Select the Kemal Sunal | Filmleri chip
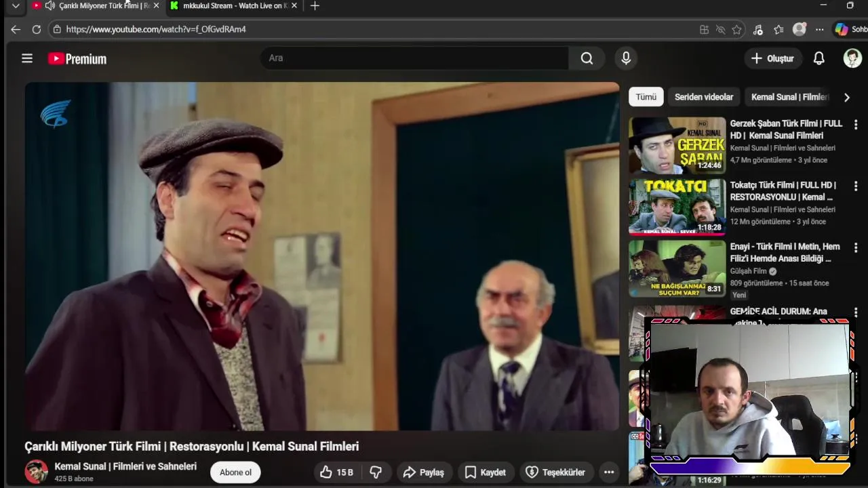868x488 pixels. pos(789,97)
